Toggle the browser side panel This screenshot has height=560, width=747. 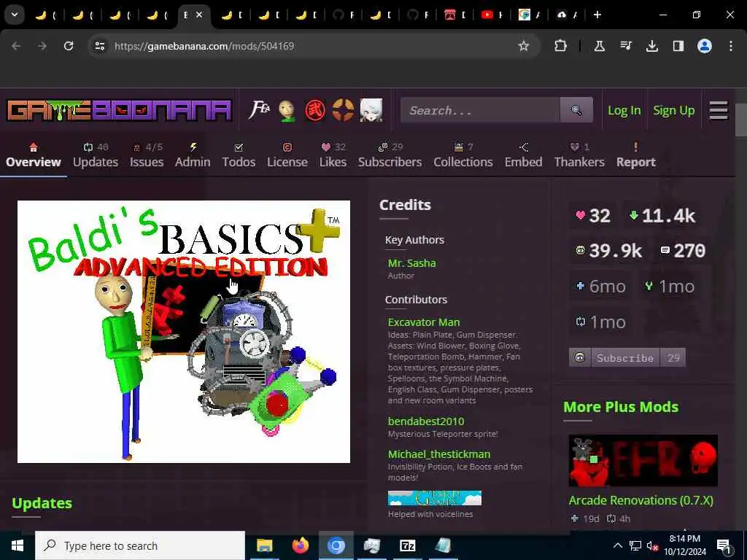click(678, 46)
